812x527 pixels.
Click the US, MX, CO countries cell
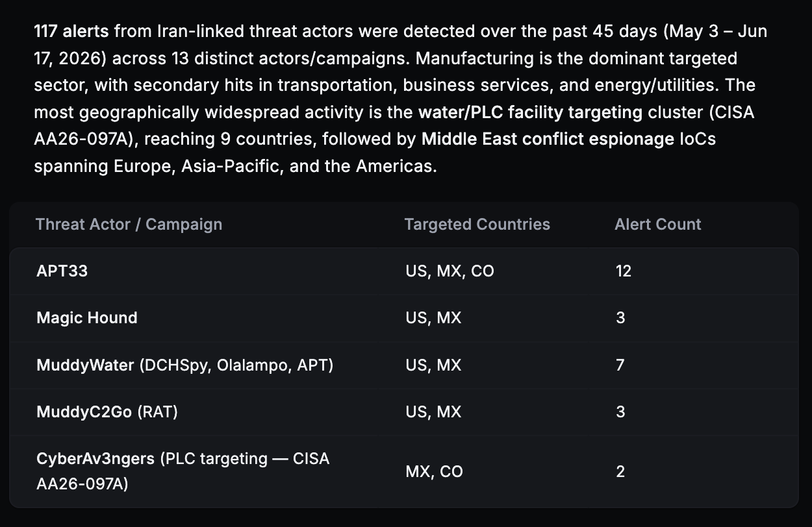point(450,271)
